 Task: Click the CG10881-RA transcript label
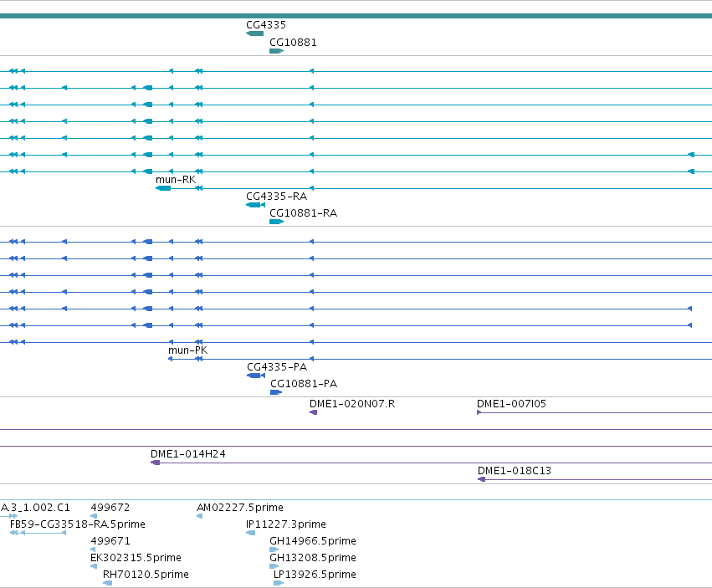click(304, 213)
